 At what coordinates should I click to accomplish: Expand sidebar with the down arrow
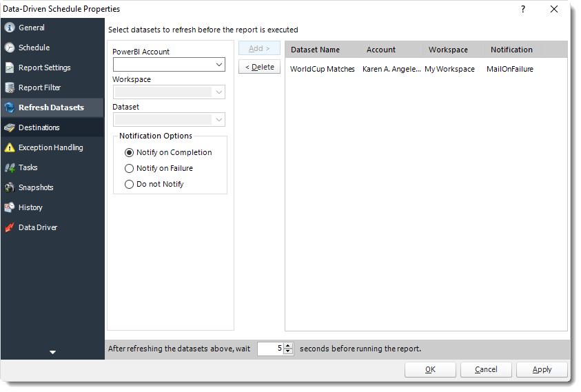point(52,352)
